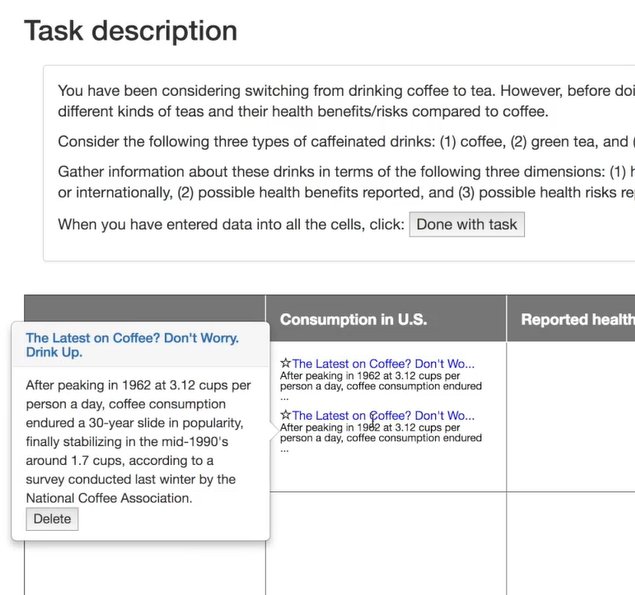Open second 'The Latest on Coffee? Don't Wo...' link
The width and height of the screenshot is (635, 595).
coord(383,416)
